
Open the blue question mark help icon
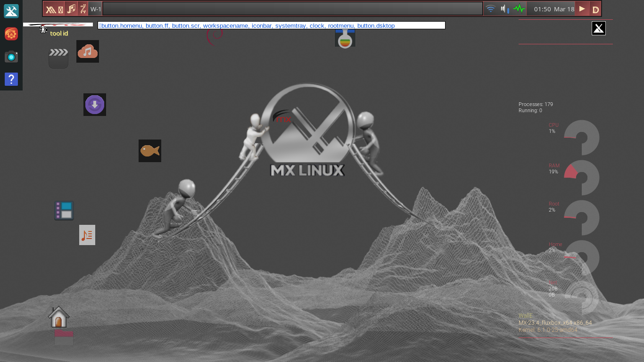[x=11, y=79]
